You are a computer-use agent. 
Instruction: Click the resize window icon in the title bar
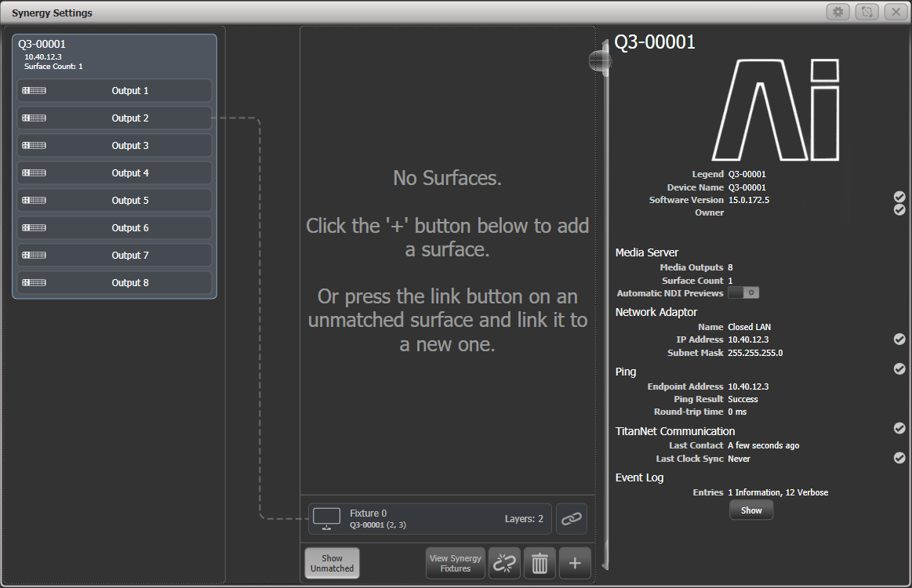click(x=867, y=12)
